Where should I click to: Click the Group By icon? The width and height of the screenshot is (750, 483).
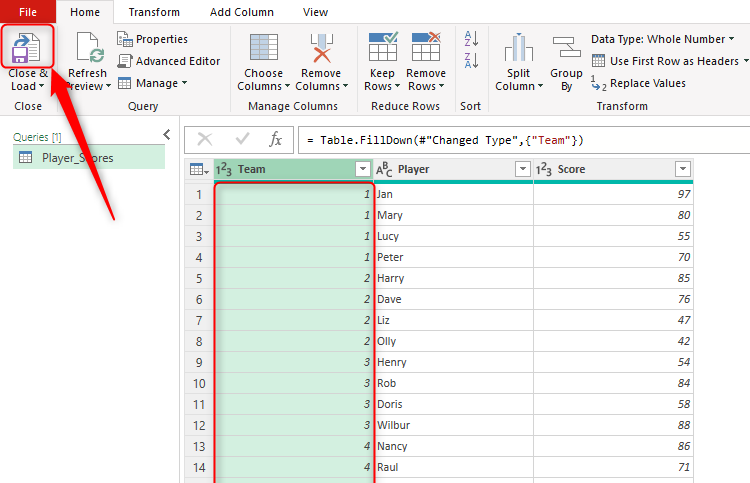click(566, 52)
